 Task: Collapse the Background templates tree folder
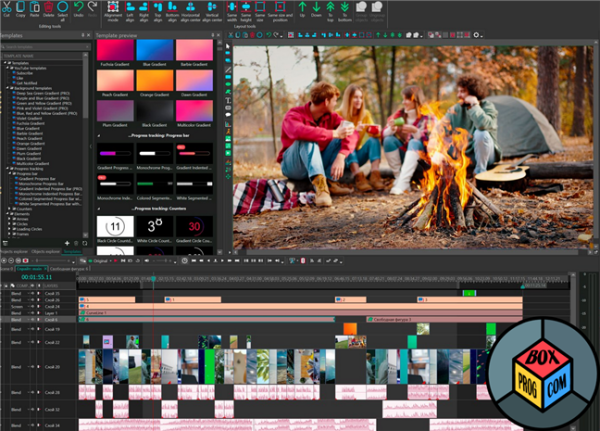pyautogui.click(x=5, y=89)
